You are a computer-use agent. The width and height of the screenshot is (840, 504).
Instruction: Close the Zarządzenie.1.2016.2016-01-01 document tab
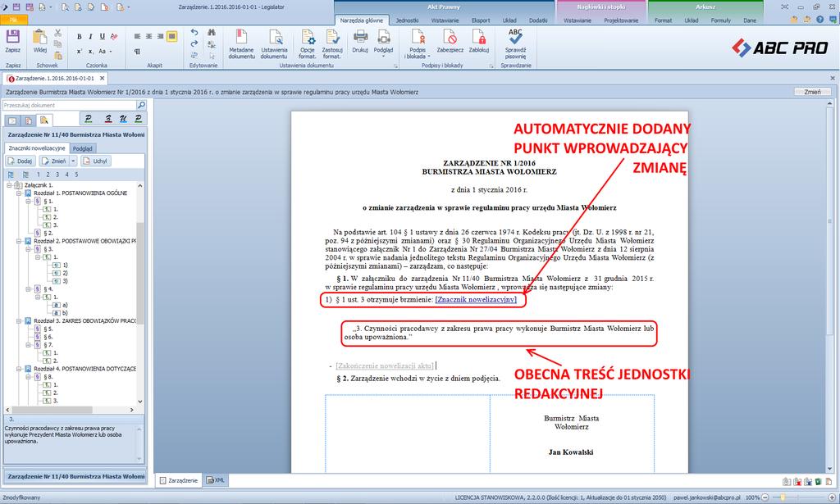tap(103, 78)
